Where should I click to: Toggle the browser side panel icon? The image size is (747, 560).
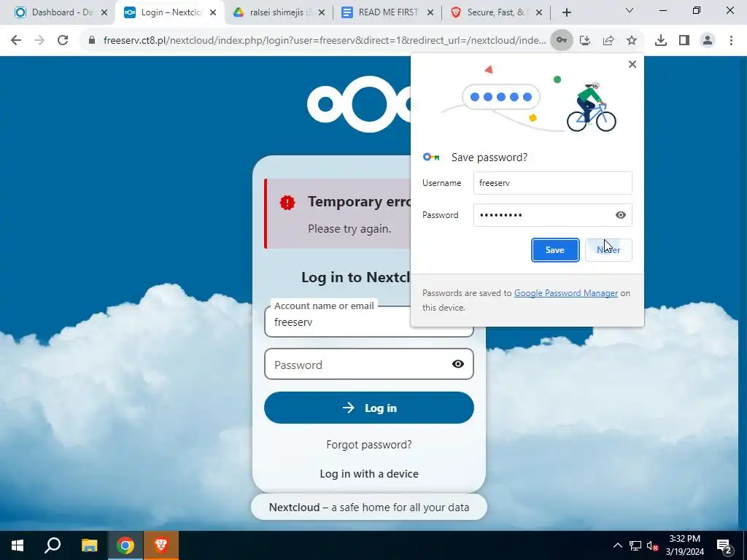[684, 41]
